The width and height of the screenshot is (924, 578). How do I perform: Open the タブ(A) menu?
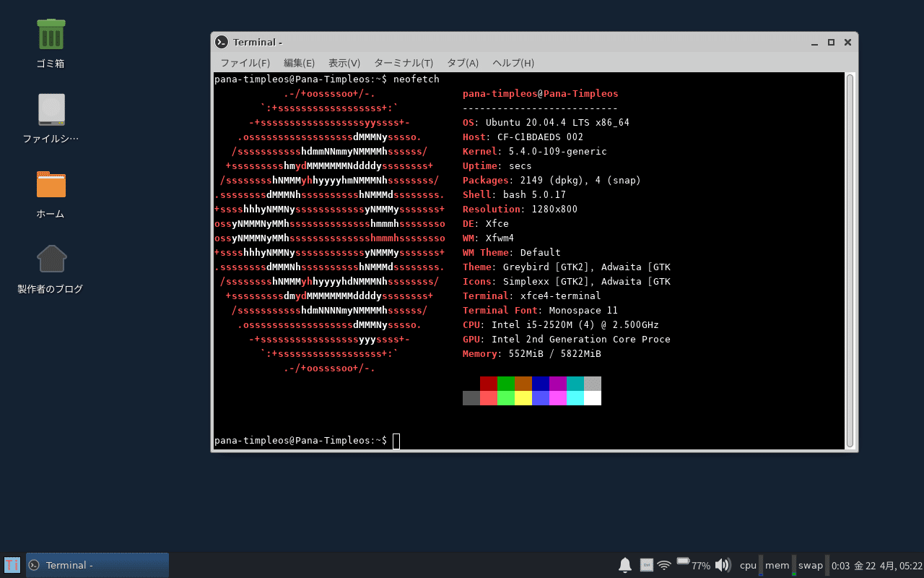463,63
